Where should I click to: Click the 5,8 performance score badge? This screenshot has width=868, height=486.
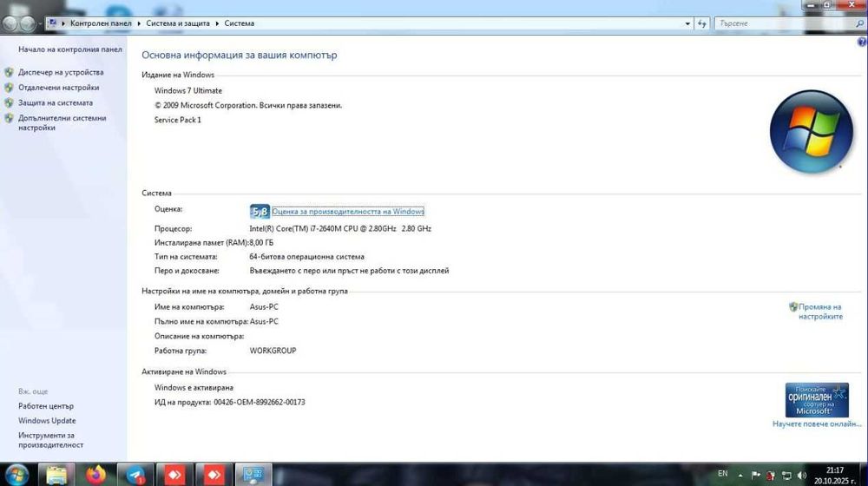[x=260, y=212]
